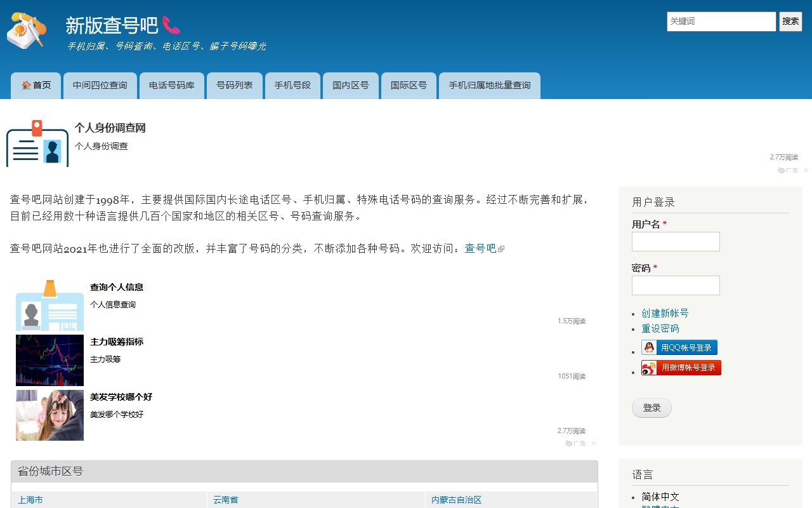This screenshot has height=508, width=812.
Task: Log in with QQ account button
Action: (x=679, y=347)
